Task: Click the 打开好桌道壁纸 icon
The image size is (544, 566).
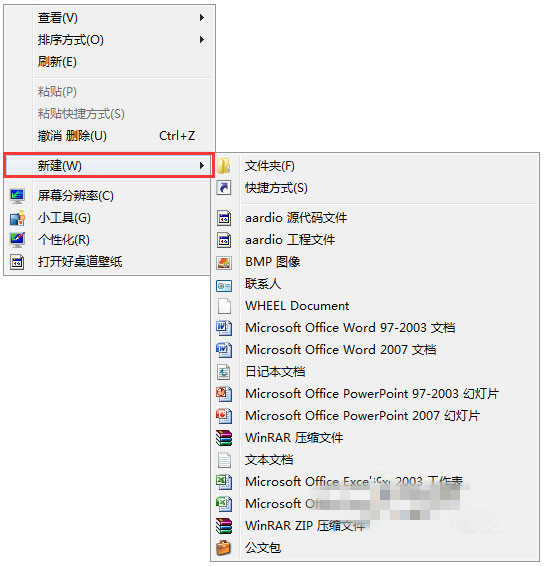Action: click(x=17, y=262)
